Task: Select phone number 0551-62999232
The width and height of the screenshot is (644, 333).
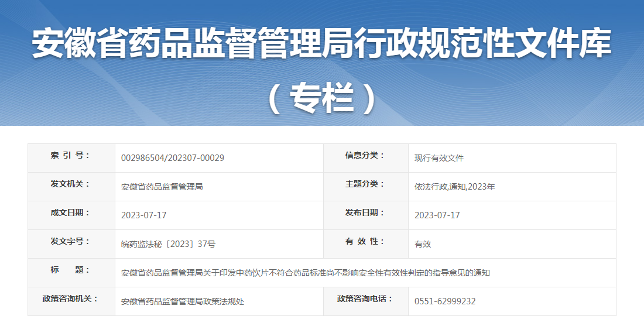Action: pos(445,301)
